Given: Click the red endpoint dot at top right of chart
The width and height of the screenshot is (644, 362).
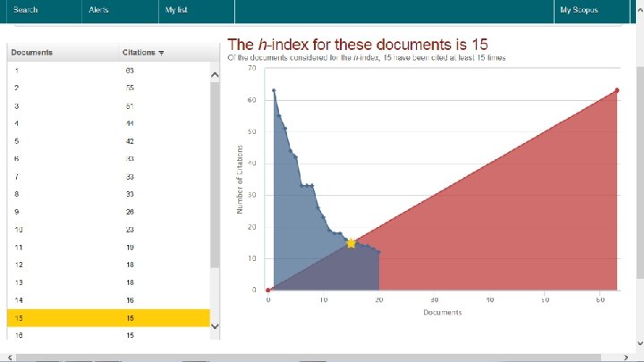Looking at the screenshot, I should (x=616, y=90).
